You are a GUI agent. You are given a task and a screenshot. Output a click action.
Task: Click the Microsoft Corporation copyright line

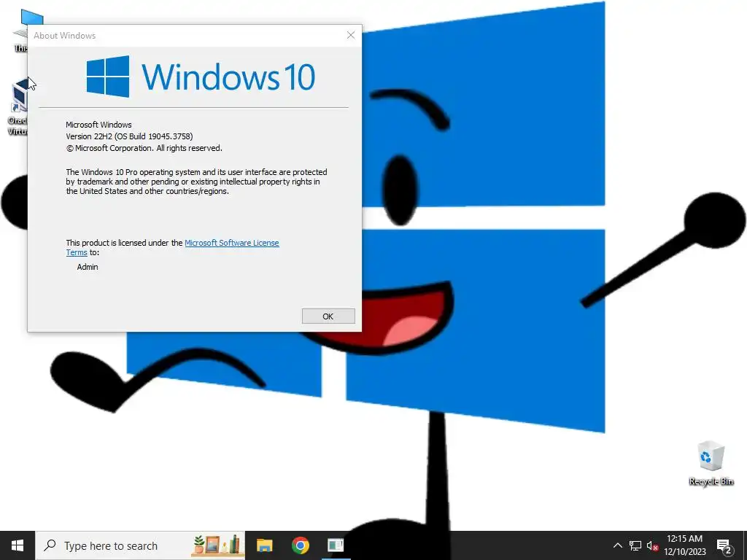[144, 148]
